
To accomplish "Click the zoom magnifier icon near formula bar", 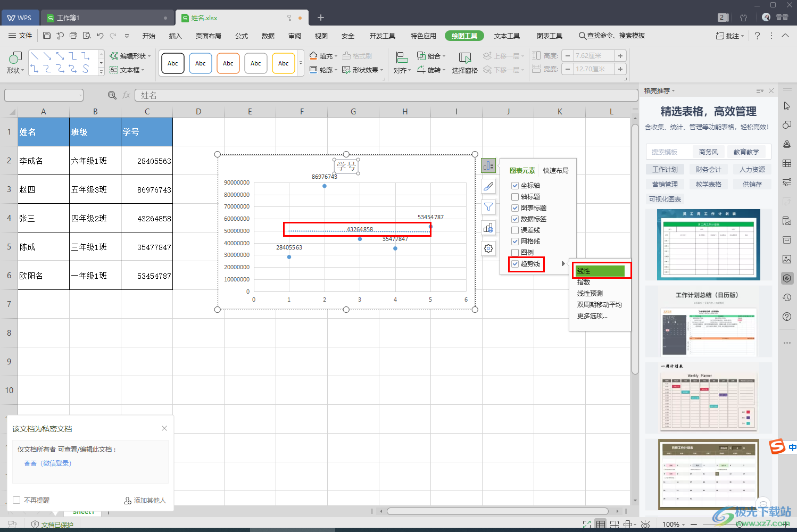I will pyautogui.click(x=112, y=95).
